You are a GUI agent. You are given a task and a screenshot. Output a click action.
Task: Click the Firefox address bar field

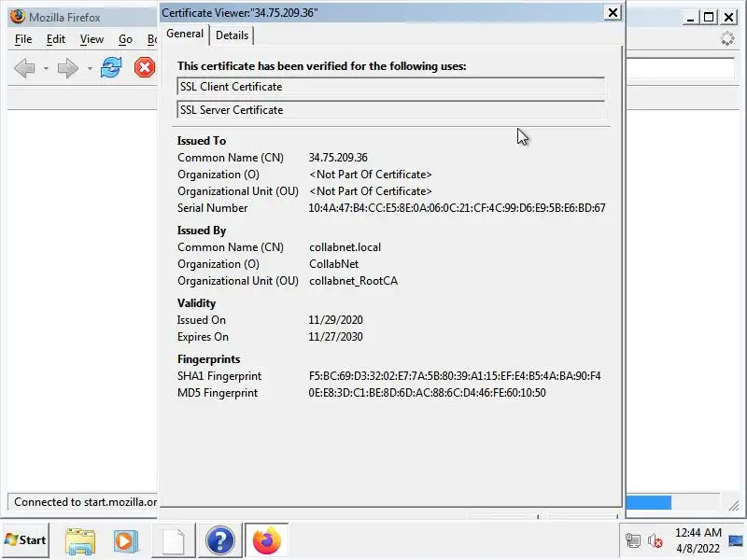680,68
